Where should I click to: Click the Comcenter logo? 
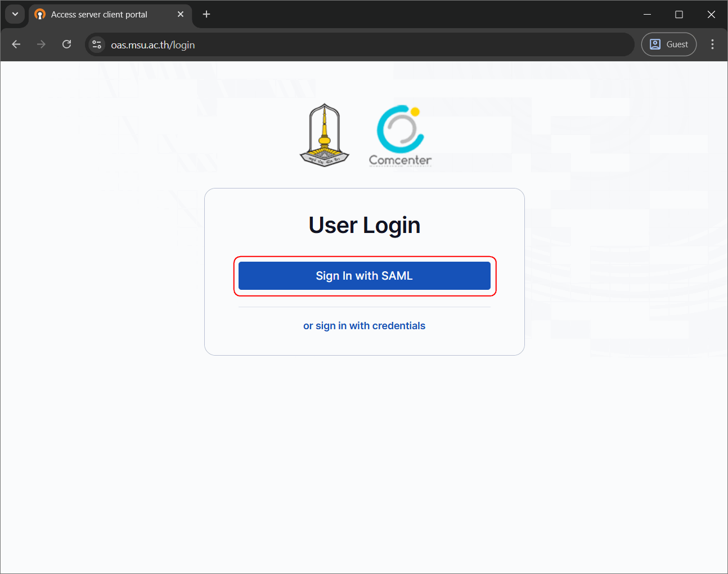(400, 136)
